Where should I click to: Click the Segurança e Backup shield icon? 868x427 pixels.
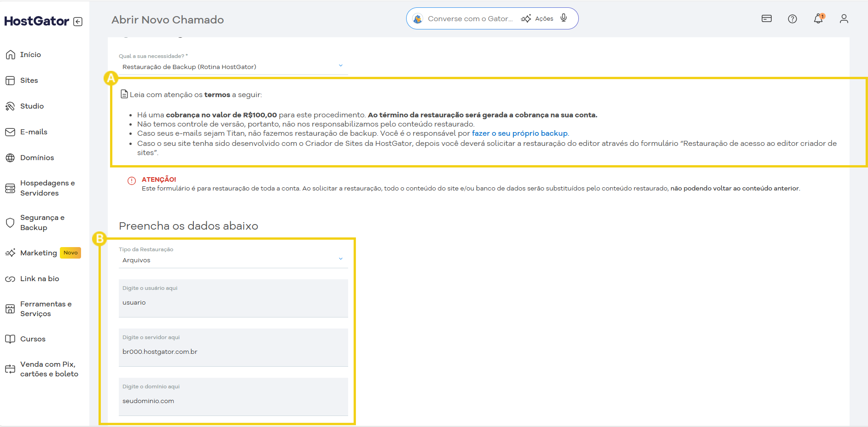10,223
